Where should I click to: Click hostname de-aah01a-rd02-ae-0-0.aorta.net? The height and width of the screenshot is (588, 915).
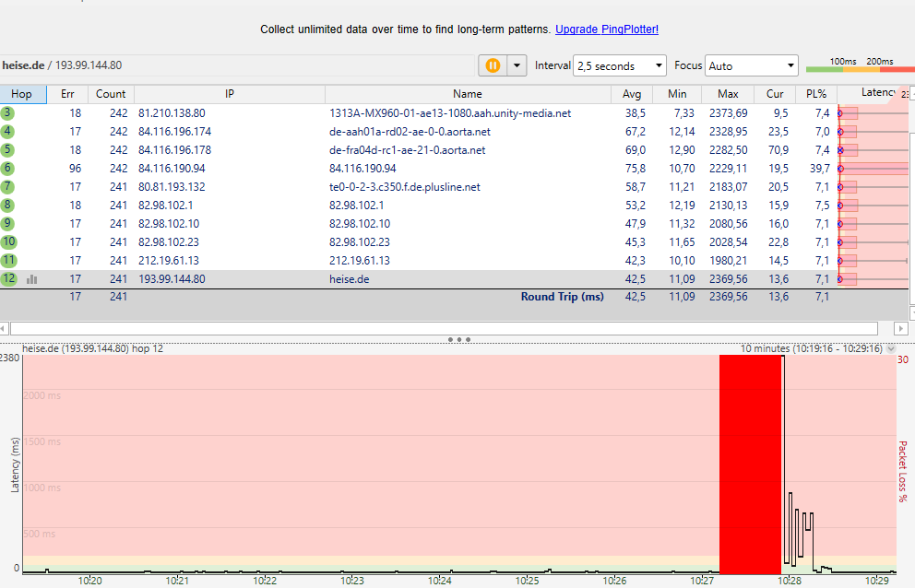coord(410,132)
